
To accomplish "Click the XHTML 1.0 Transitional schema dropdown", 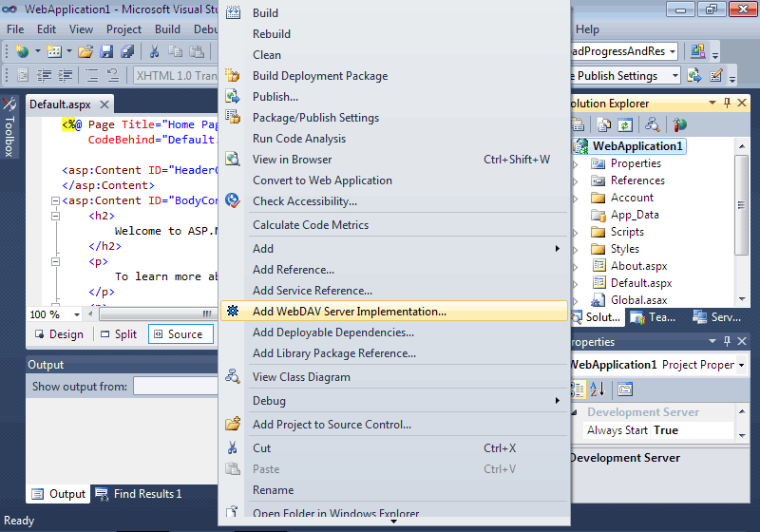I will [x=176, y=76].
